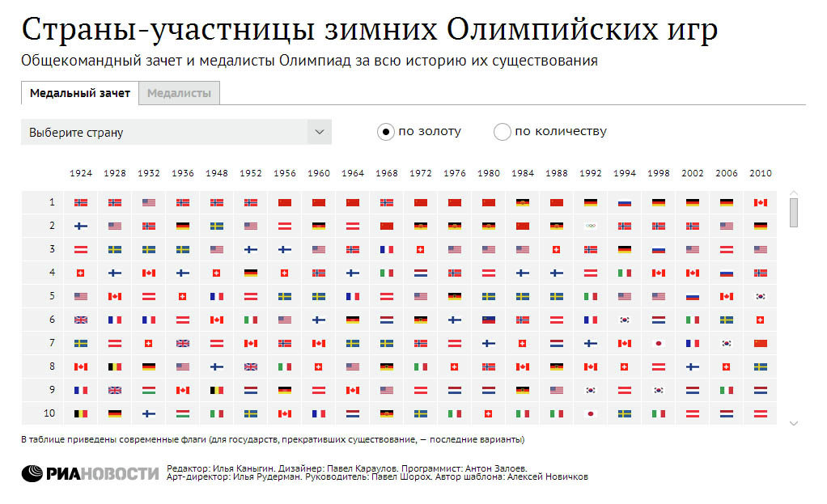Switch to the Медалисты tab
The image size is (827, 504).
coord(179,93)
